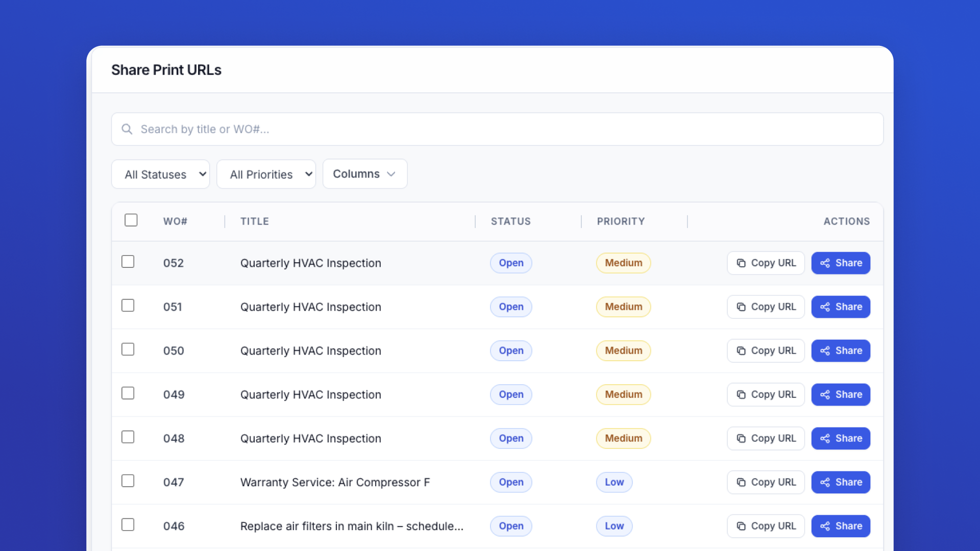Open the All Statuses dropdown

[160, 174]
